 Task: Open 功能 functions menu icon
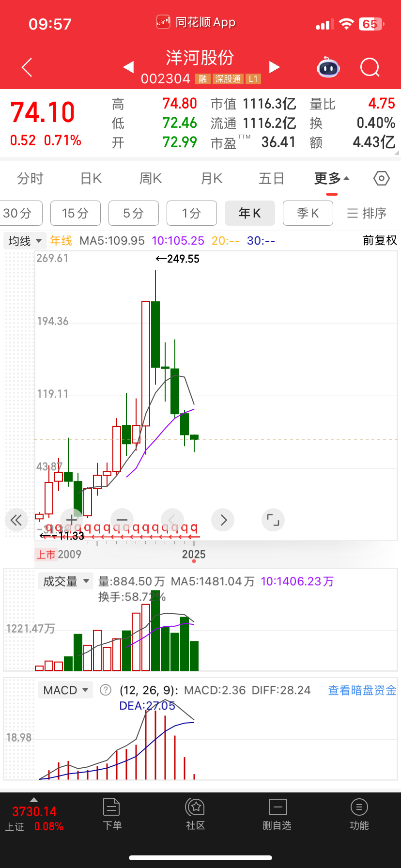[359, 814]
